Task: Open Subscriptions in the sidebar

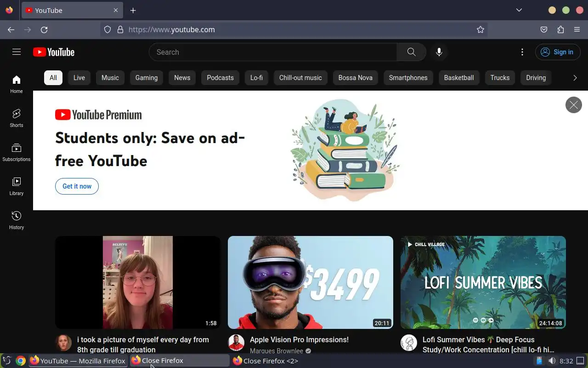Action: [17, 152]
